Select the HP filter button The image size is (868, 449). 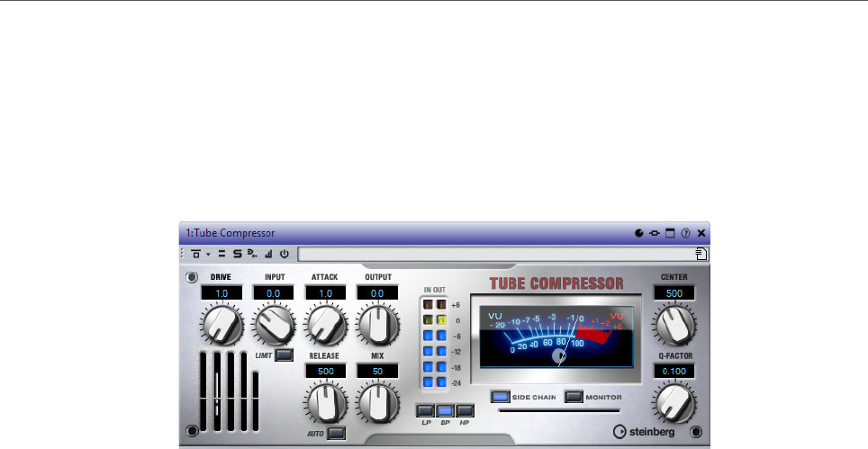[x=465, y=411]
